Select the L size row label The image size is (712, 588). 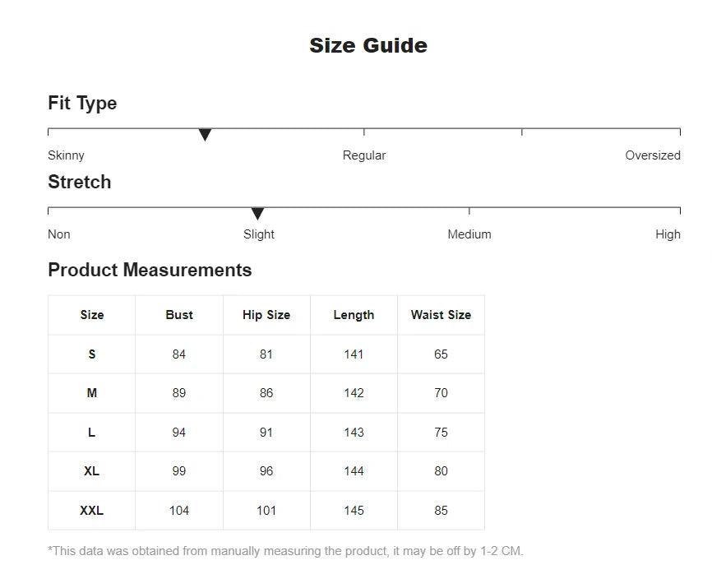click(x=92, y=433)
